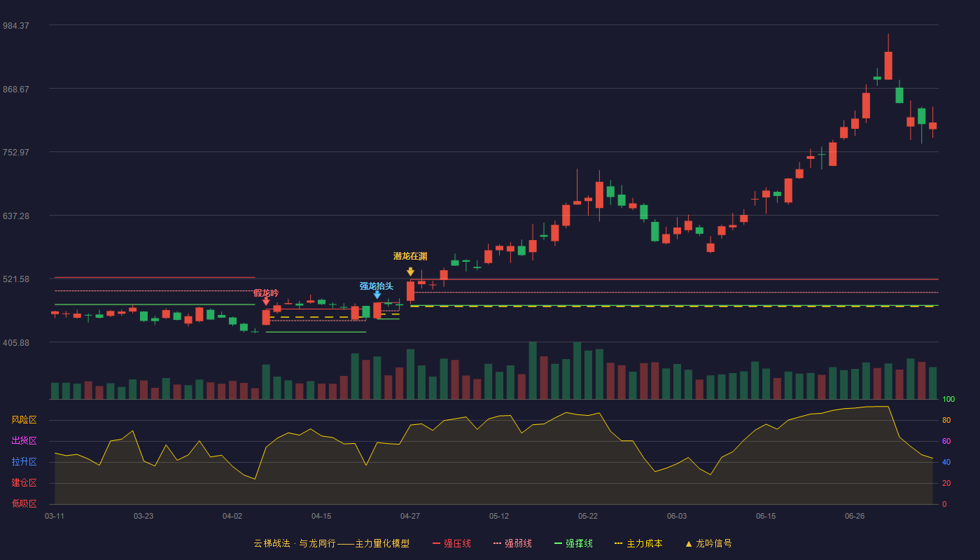The image size is (980, 560).
Task: Click the 521.58 price axis label
Action: 16,279
